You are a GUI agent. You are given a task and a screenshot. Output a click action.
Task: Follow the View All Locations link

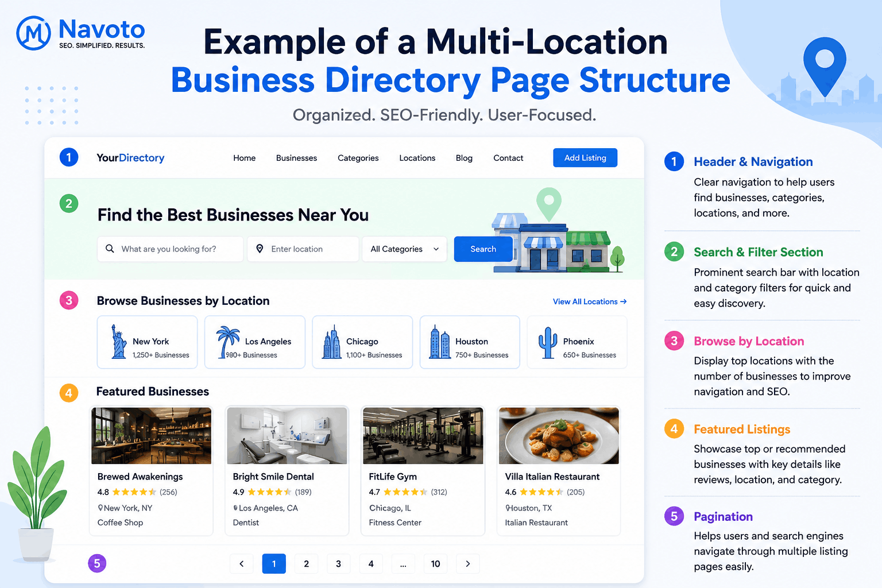[x=590, y=301]
